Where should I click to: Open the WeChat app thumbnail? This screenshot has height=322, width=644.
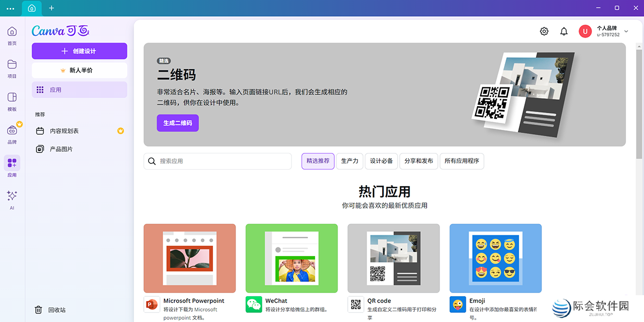click(291, 258)
